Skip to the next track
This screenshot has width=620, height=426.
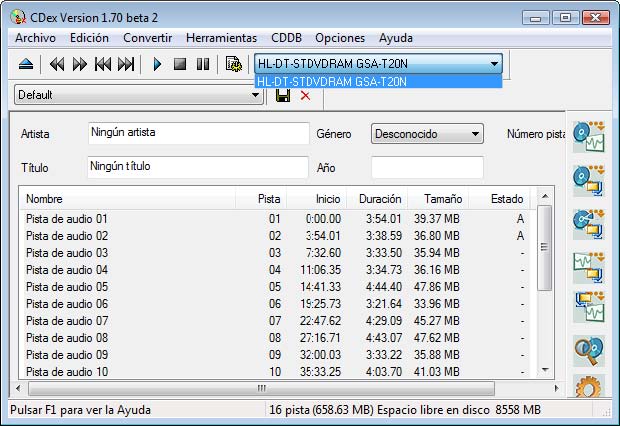[x=126, y=64]
